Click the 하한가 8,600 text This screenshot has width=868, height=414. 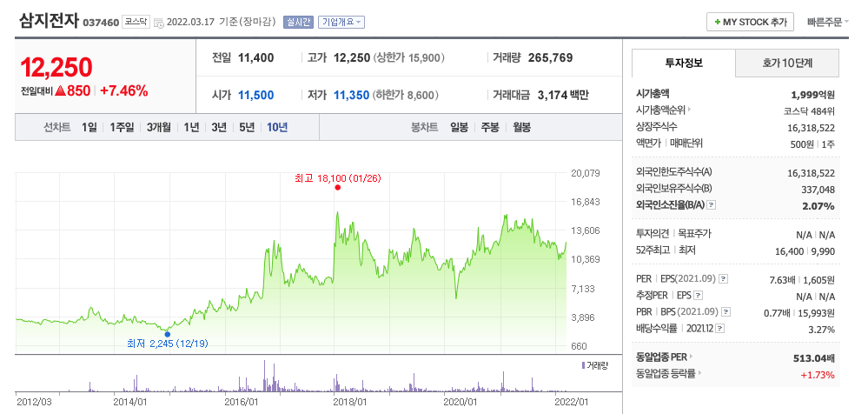(x=406, y=96)
